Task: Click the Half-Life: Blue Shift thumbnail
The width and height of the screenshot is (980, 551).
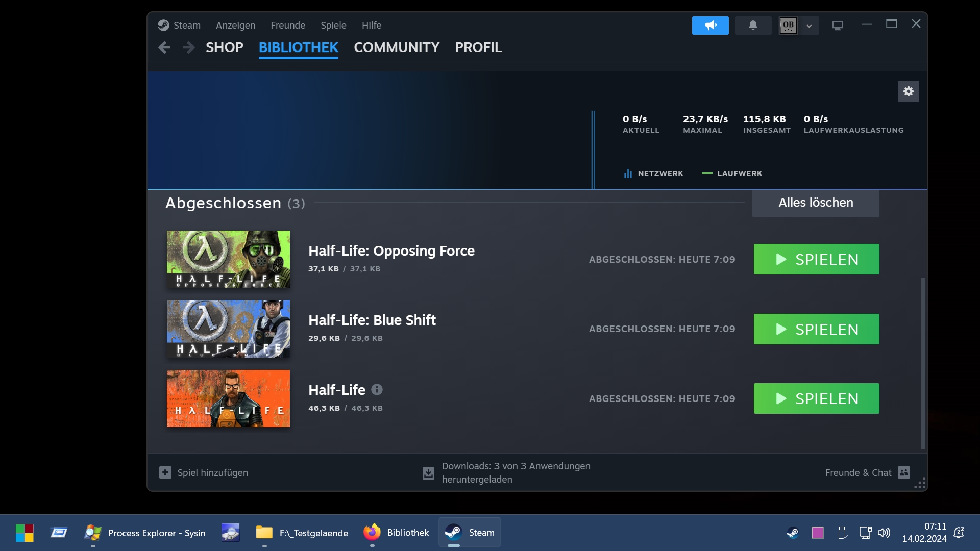Action: [228, 329]
